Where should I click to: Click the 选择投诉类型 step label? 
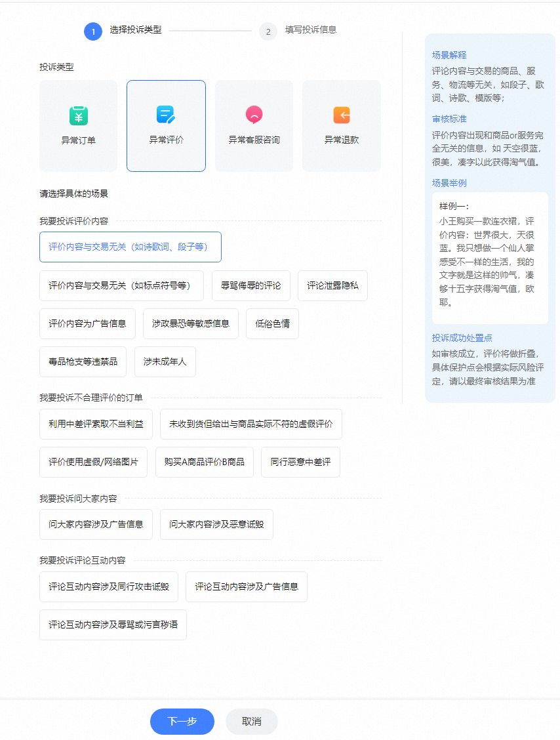[135, 30]
